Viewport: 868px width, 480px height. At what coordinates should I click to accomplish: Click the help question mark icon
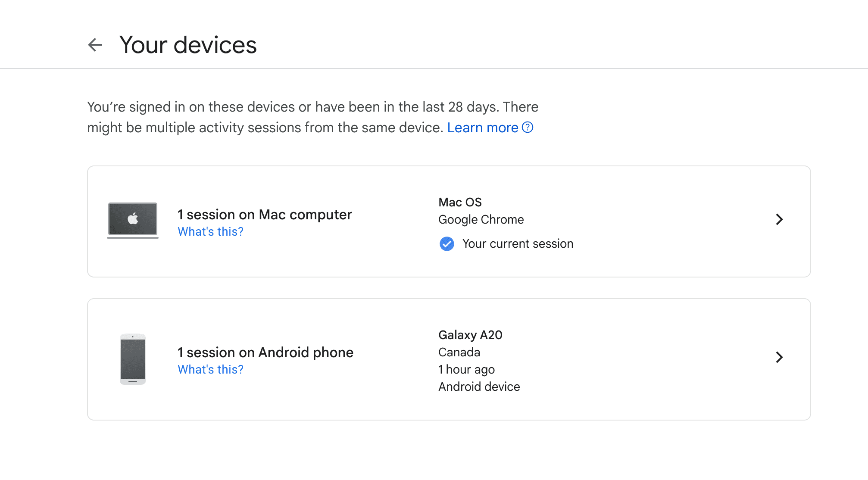527,128
